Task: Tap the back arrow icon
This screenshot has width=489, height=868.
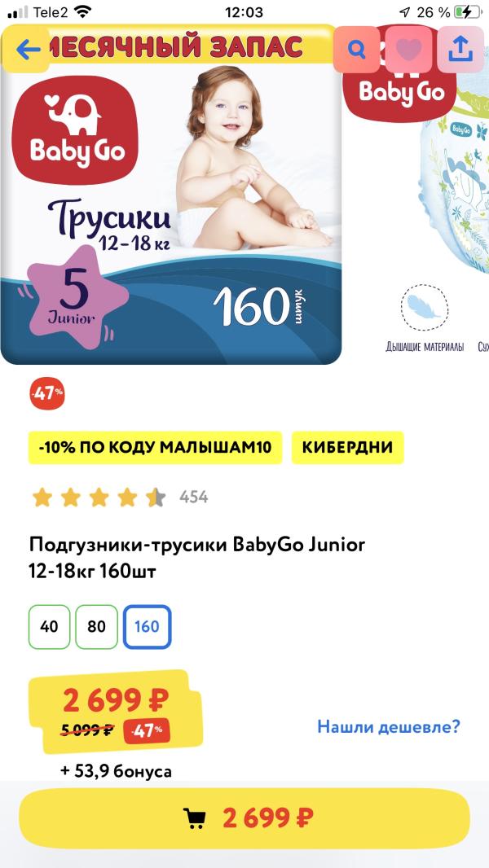Action: (28, 50)
